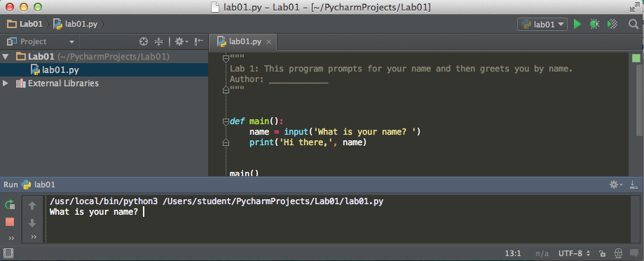Click the lab01.py breadcrumb in navigation bar
The image size is (644, 261).
point(75,24)
